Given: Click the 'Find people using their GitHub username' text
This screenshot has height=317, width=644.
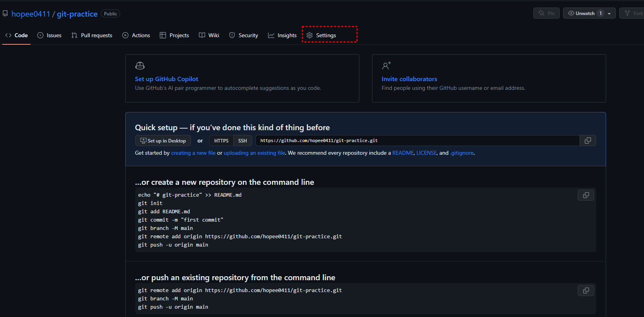Looking at the screenshot, I should pos(453,88).
